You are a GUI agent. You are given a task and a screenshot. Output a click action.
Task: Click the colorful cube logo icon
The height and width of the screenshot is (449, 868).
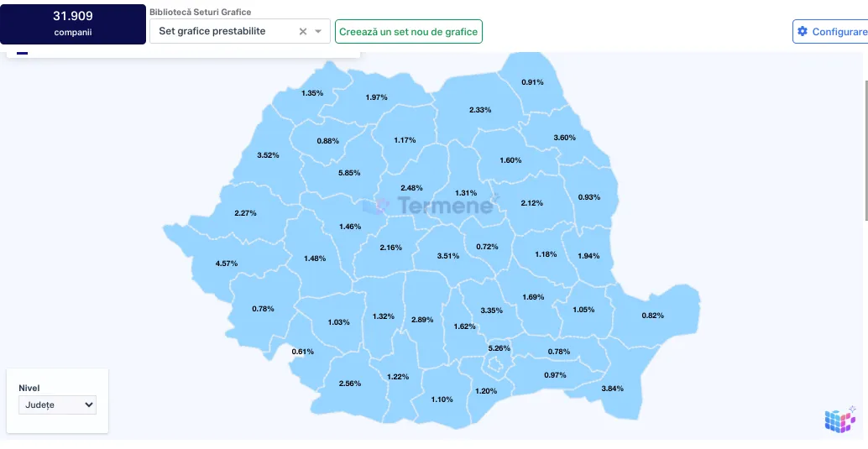click(839, 420)
